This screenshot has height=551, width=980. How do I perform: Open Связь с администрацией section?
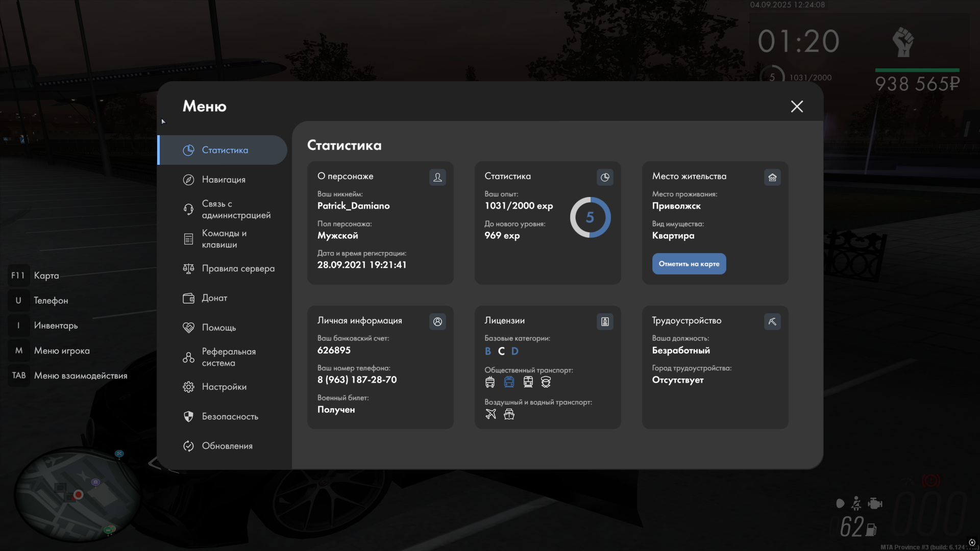(236, 209)
